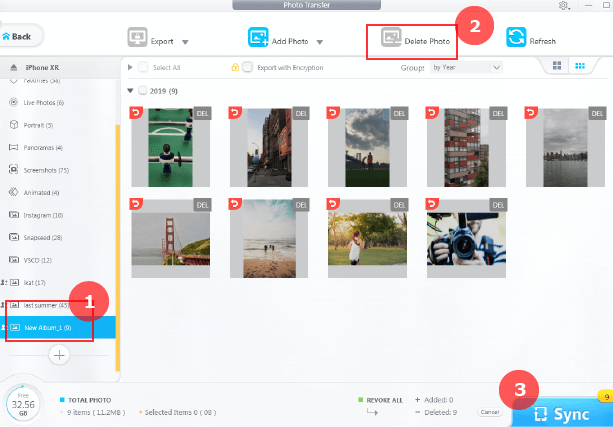Screen dimensions: 613x427
Task: Enable Export with Encryption checkbox
Action: [247, 67]
